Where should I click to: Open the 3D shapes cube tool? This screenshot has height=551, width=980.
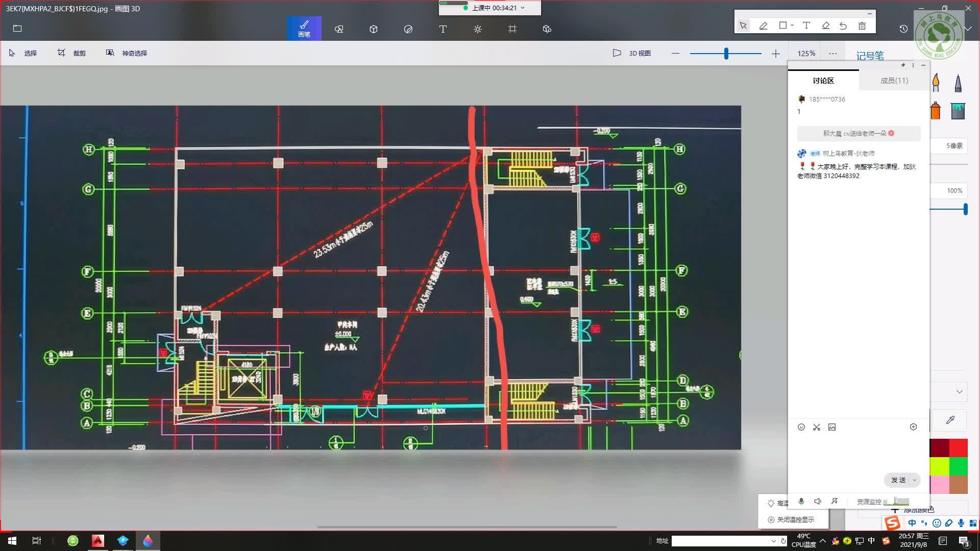tap(374, 29)
